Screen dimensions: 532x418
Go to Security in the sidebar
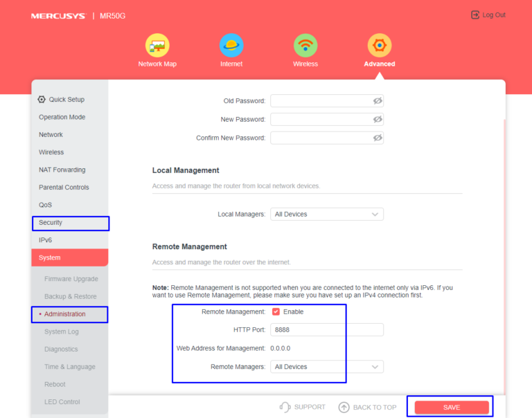click(51, 223)
